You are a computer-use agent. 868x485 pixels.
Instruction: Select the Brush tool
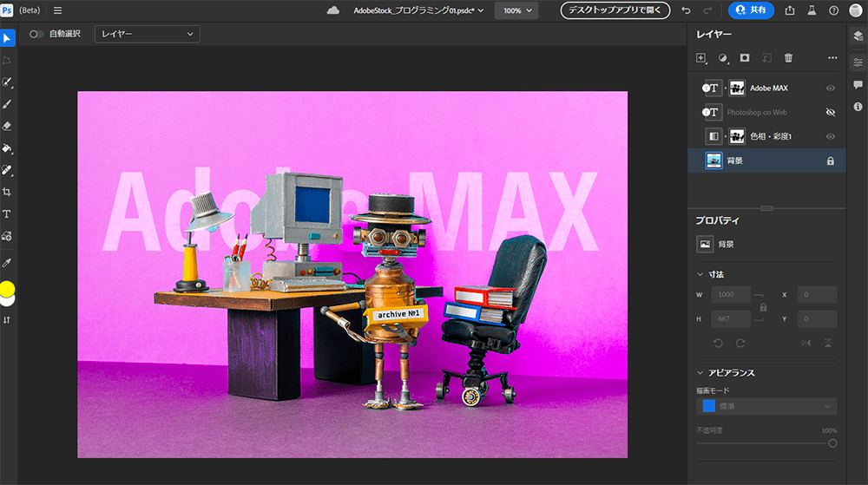tap(7, 104)
